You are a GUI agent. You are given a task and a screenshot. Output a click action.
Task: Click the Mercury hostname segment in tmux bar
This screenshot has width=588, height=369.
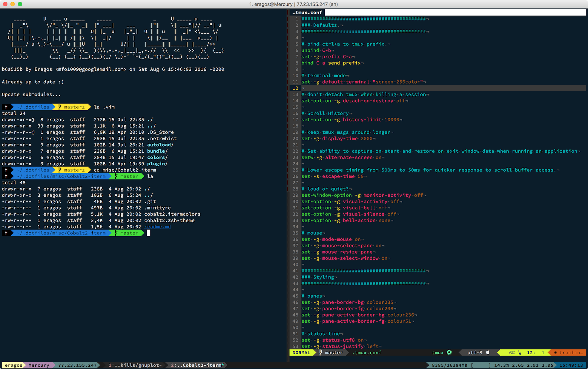coord(39,365)
